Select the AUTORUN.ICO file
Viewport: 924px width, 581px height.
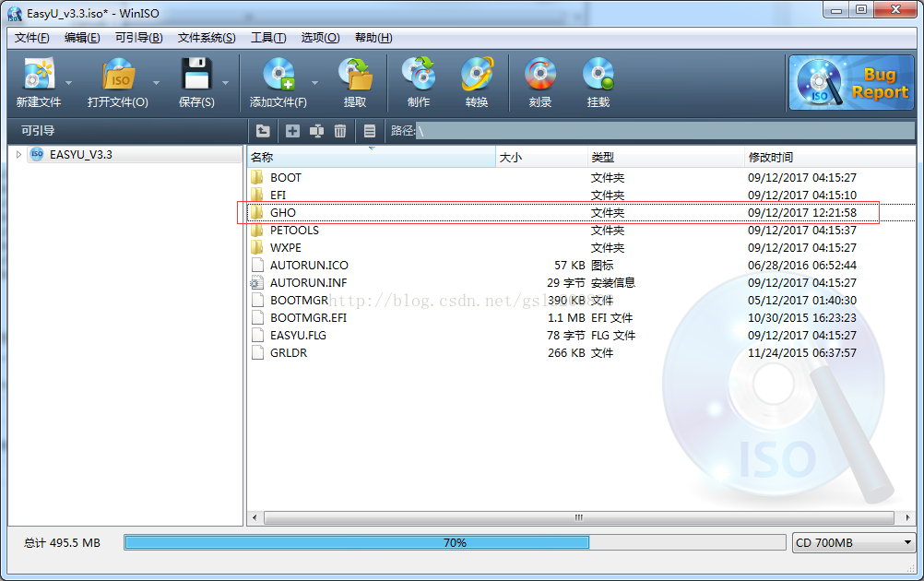[580, 266]
